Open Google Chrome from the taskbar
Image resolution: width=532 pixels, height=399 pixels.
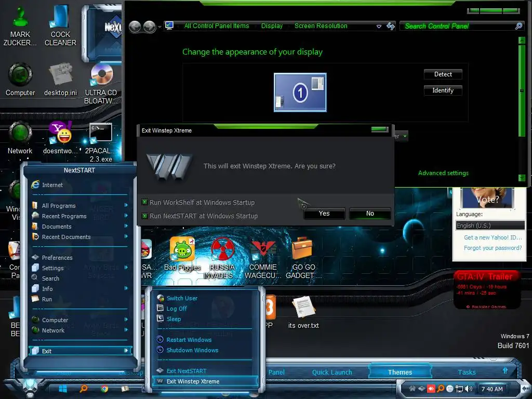click(104, 389)
